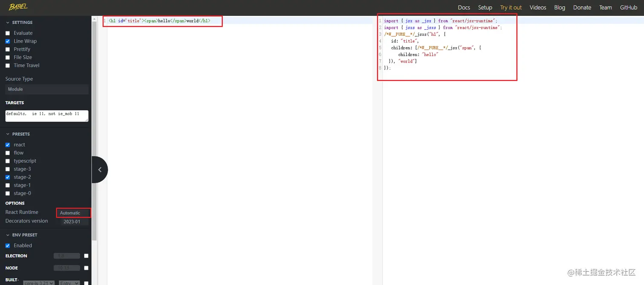Click the _jsxs("h1" output line
This screenshot has height=285, width=644.
pyautogui.click(x=415, y=34)
